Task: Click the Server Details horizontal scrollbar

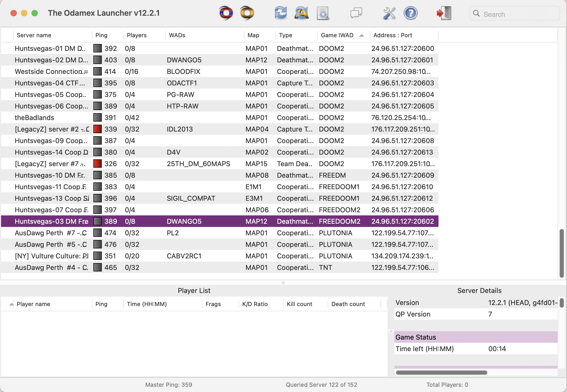Action: point(442,373)
